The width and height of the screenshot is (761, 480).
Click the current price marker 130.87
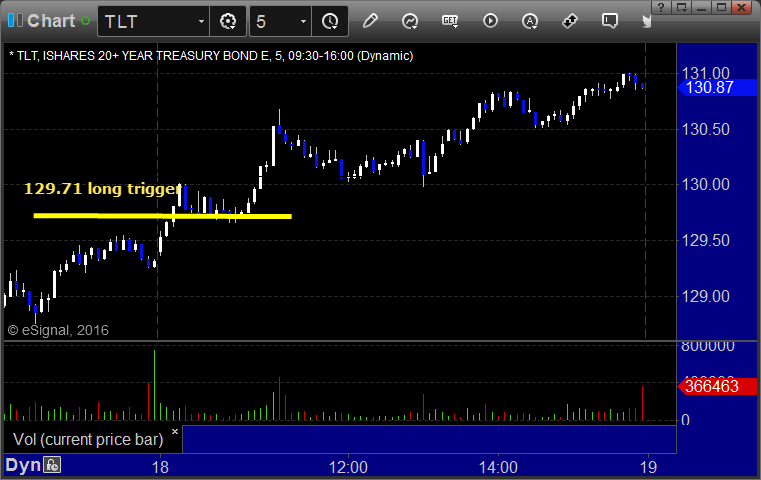click(717, 88)
